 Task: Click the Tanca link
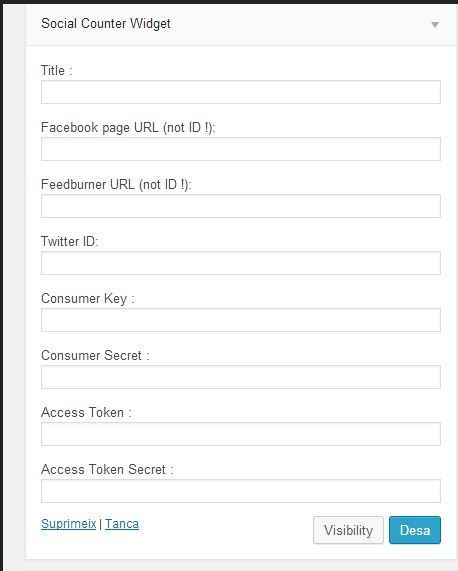pyautogui.click(x=122, y=524)
